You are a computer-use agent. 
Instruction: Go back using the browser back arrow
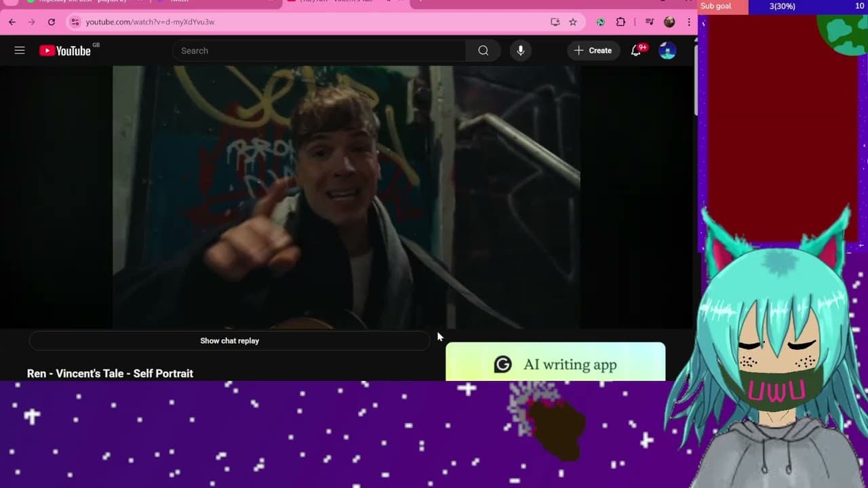click(x=12, y=22)
